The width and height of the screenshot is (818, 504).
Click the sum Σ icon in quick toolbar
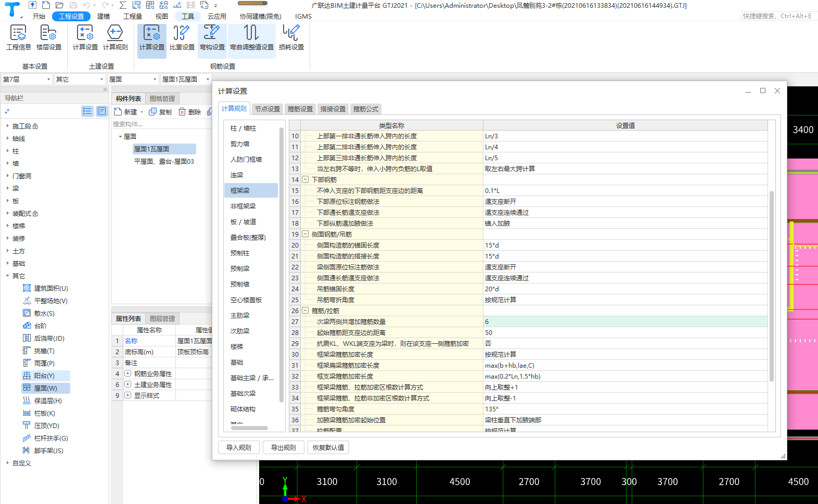[123, 5]
